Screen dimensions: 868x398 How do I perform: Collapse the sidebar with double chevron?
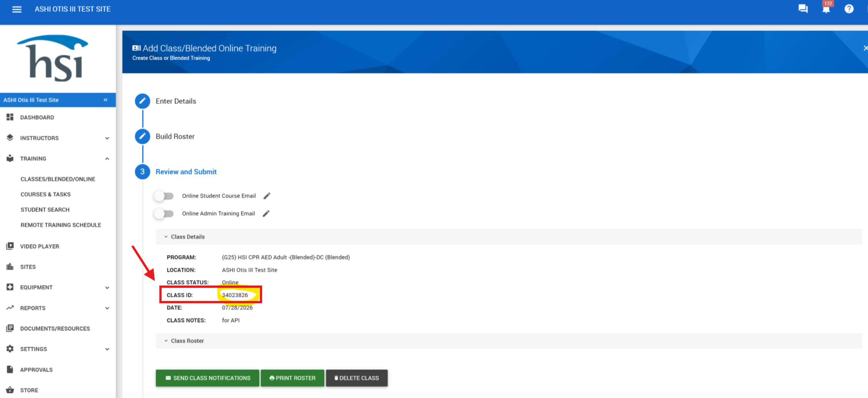[x=106, y=100]
